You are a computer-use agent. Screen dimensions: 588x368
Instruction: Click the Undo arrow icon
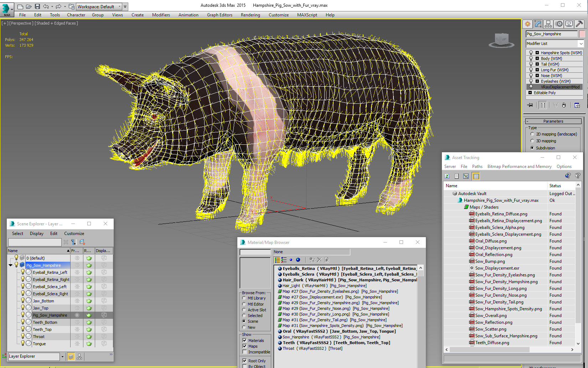point(46,6)
